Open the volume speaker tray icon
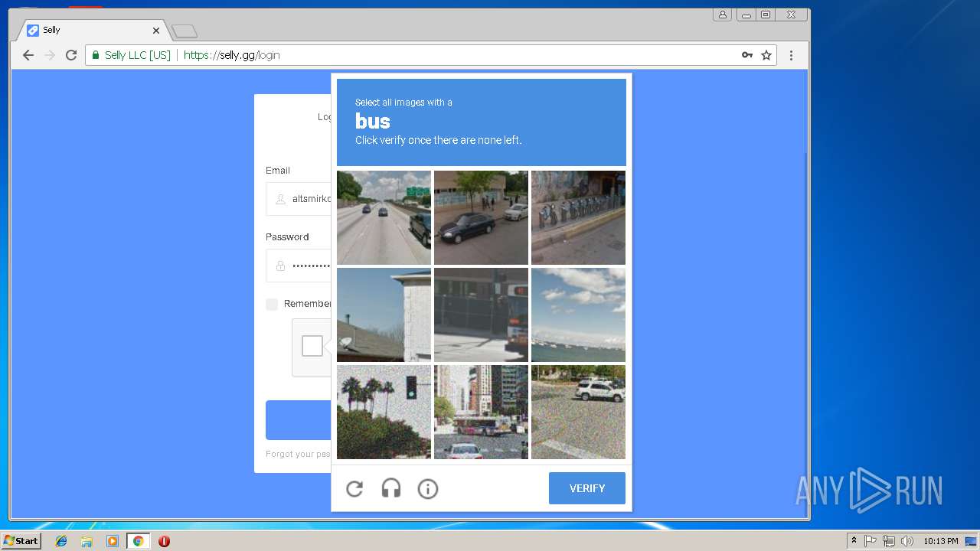The image size is (980, 551). (907, 541)
